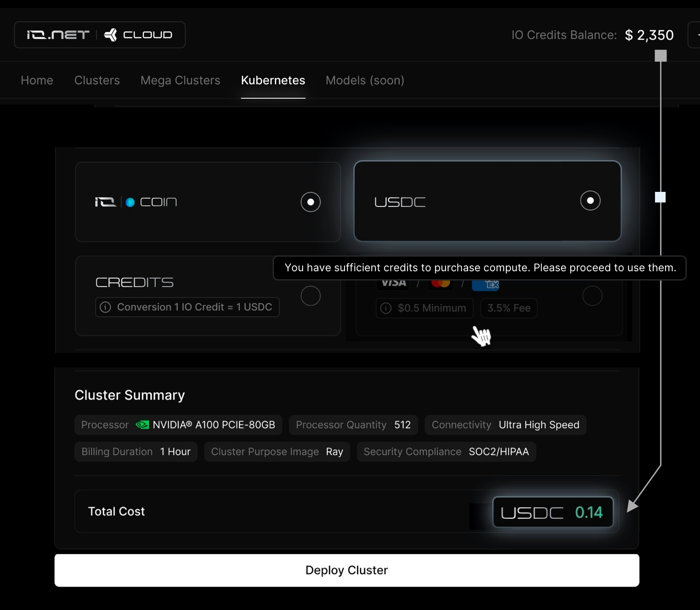Click the info icon beside $0.5 Minimum
Image resolution: width=700 pixels, height=610 pixels.
point(386,308)
